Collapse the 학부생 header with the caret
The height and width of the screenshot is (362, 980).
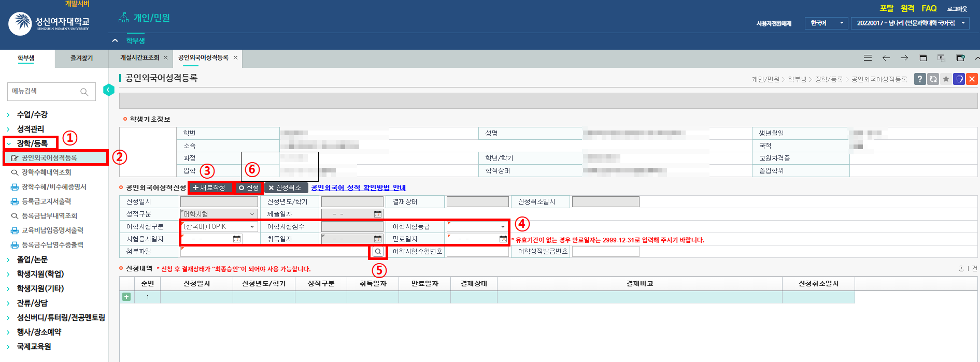click(x=115, y=40)
